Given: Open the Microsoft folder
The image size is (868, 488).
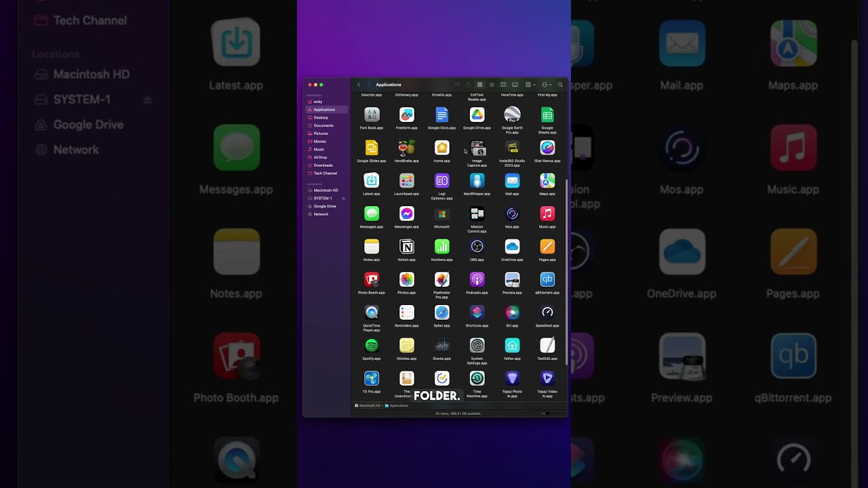Looking at the screenshot, I should click(x=442, y=214).
